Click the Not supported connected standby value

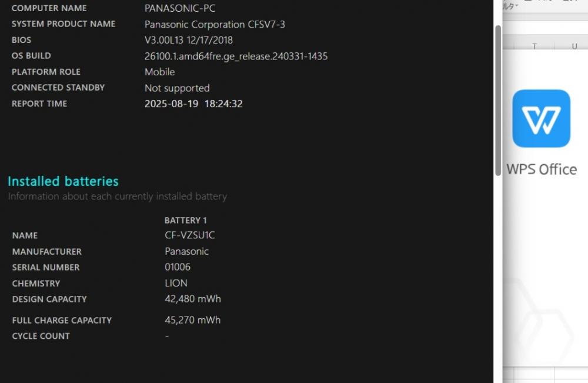coord(177,88)
